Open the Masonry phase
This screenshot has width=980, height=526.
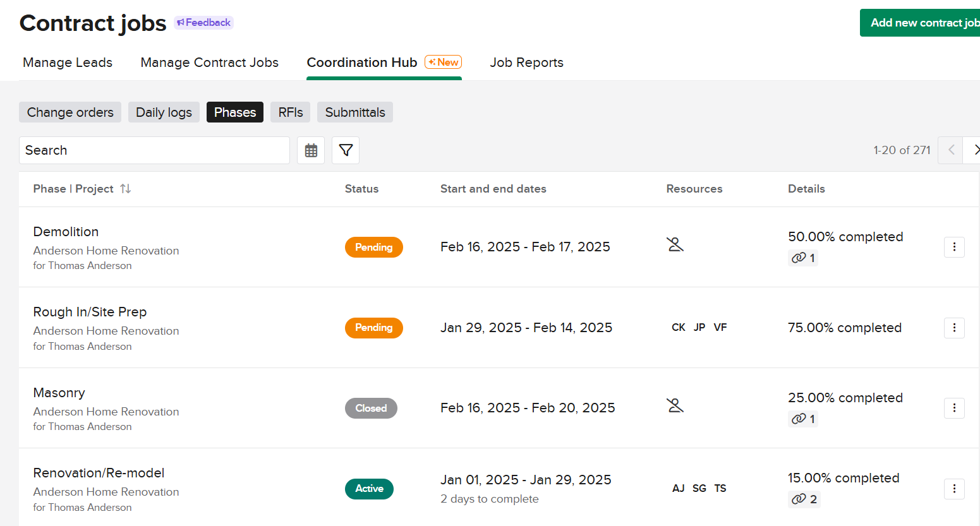(59, 393)
